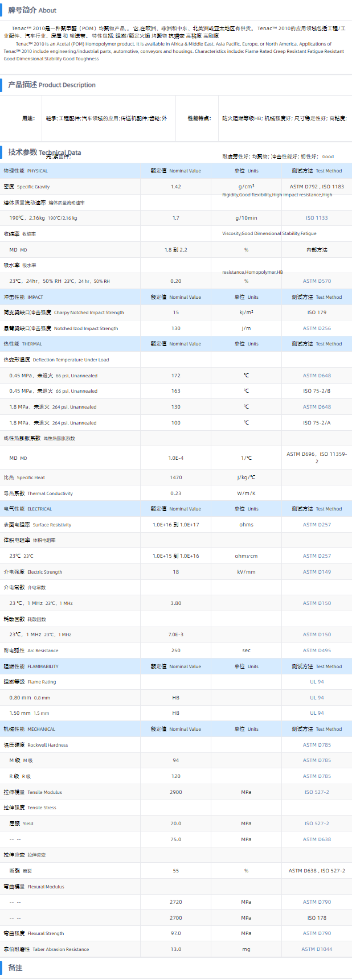352x980 pixels.
Task: Click ASTM D648 link in the 172 ℃ row
Action: [317, 376]
